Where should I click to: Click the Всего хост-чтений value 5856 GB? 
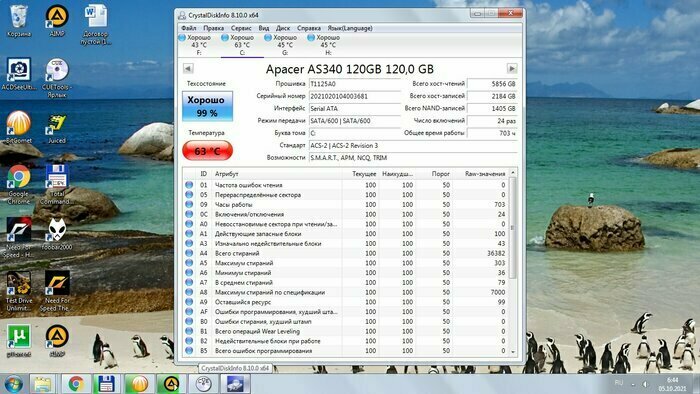[x=492, y=84]
